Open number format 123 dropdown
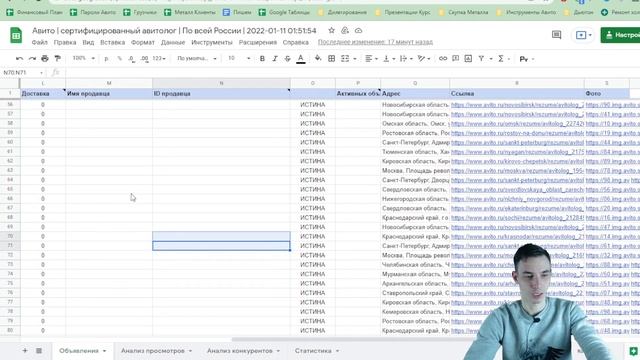Image resolution: width=640 pixels, height=360 pixels. (159, 58)
